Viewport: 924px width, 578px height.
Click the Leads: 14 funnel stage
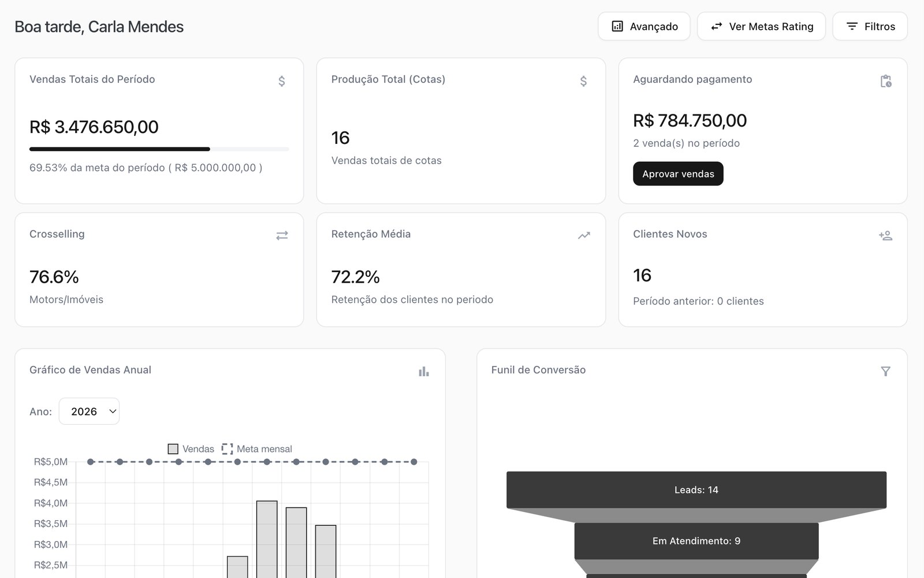point(696,490)
